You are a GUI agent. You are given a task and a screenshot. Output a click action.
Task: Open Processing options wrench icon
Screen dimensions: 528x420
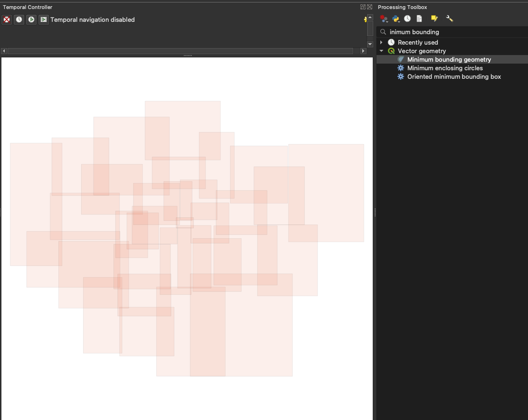point(450,19)
